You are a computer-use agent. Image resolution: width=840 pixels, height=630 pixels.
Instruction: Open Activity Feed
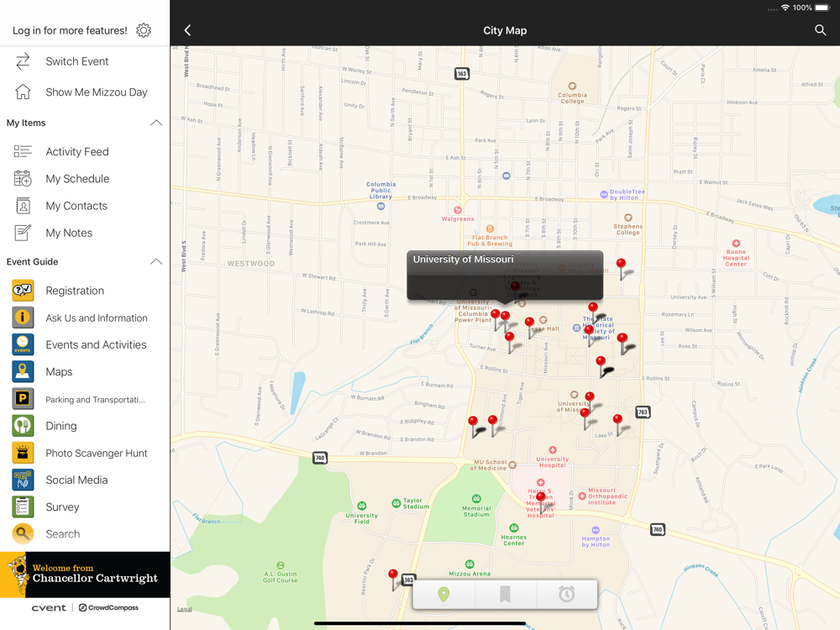[x=77, y=152]
